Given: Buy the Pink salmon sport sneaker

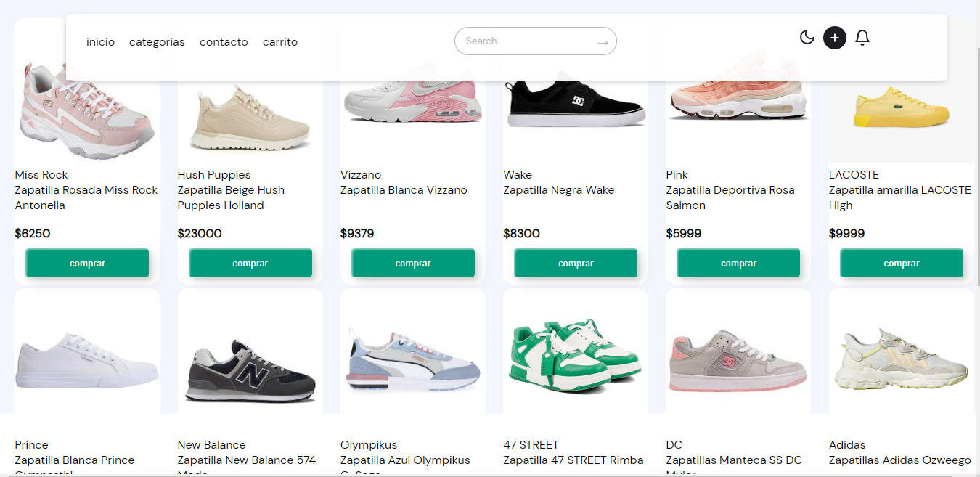Looking at the screenshot, I should click(x=738, y=264).
